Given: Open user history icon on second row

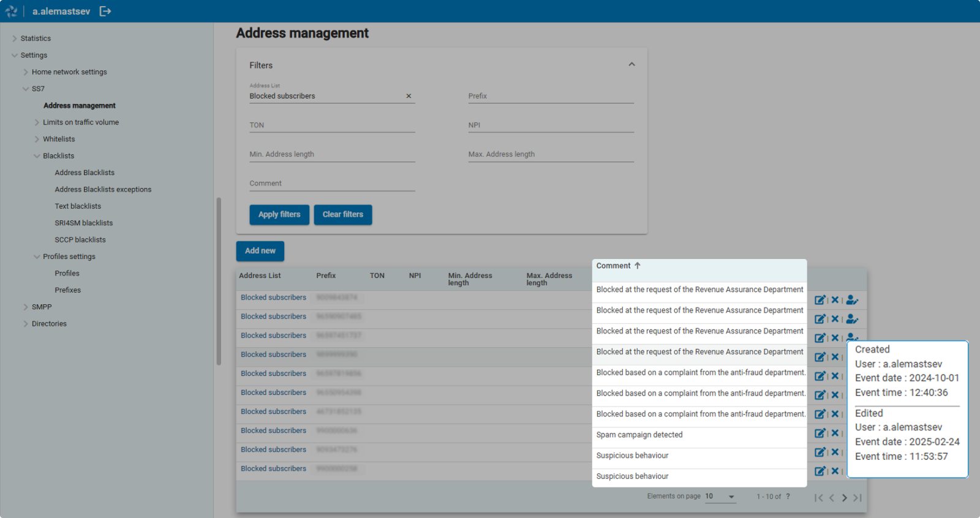Looking at the screenshot, I should 852,319.
